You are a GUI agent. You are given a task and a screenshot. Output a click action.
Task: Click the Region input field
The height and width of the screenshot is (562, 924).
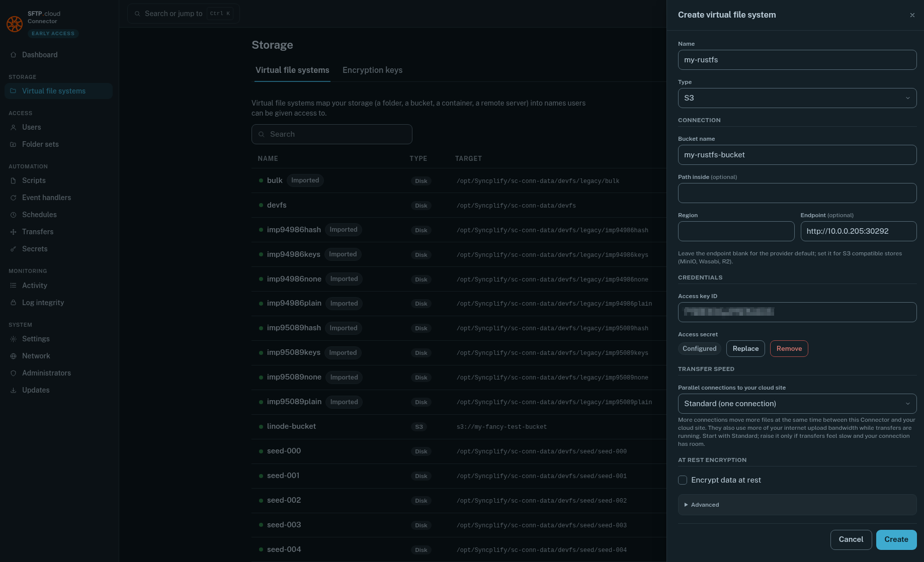pyautogui.click(x=736, y=231)
